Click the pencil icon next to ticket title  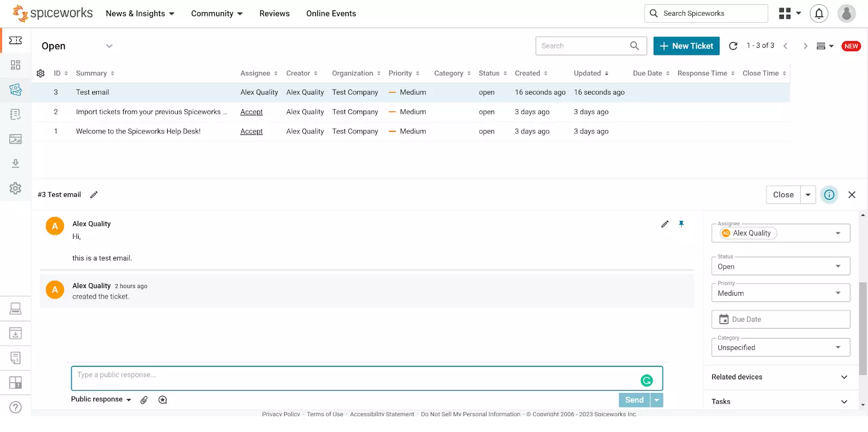(x=94, y=195)
